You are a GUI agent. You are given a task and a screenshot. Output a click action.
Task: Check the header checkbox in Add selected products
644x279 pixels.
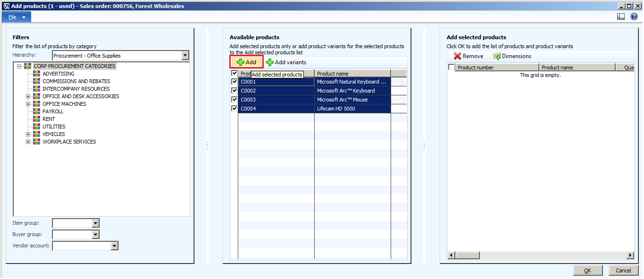452,67
